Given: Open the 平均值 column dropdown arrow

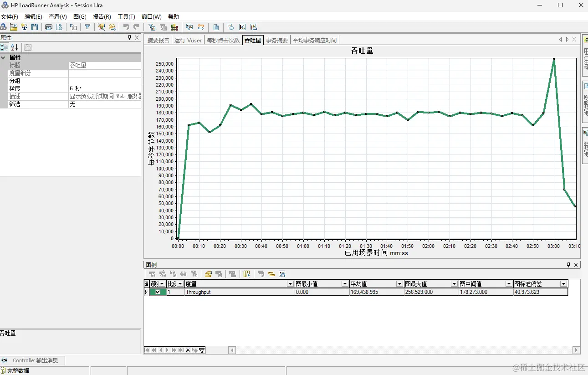Looking at the screenshot, I should coord(399,284).
